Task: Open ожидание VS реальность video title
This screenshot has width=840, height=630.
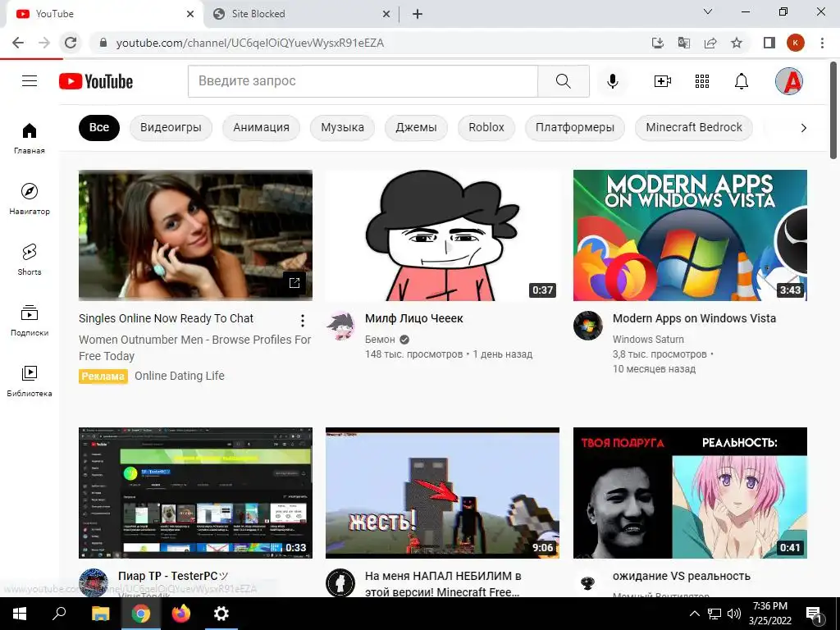Action: pos(682,576)
